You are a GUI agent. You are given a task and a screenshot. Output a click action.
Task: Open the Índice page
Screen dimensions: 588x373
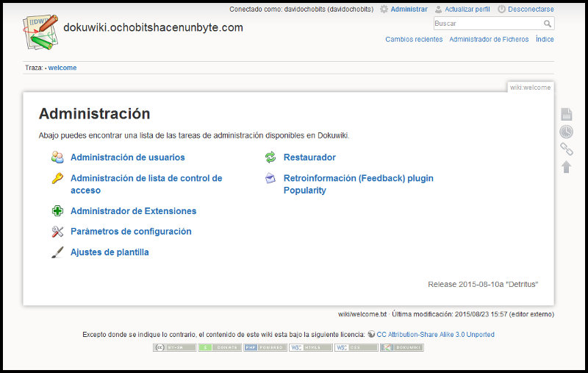[545, 39]
